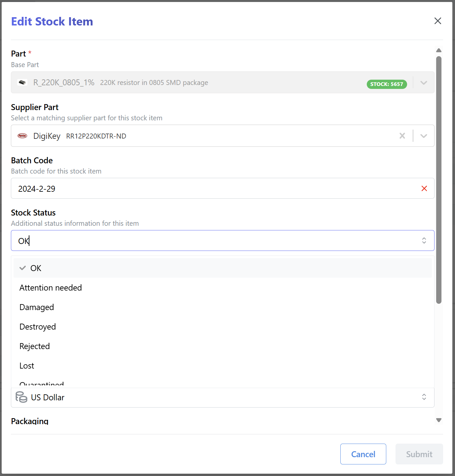455x476 pixels.
Task: Select Damaged from the status list
Action: pos(37,307)
